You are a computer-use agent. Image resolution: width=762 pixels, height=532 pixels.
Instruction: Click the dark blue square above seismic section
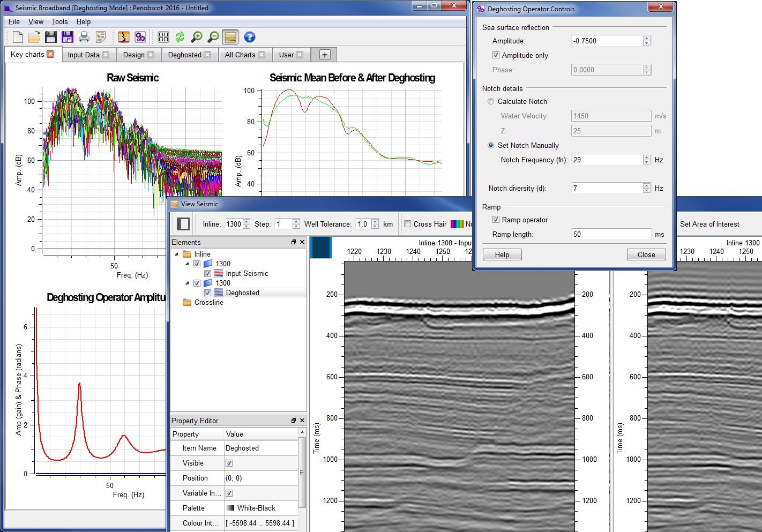pyautogui.click(x=321, y=248)
